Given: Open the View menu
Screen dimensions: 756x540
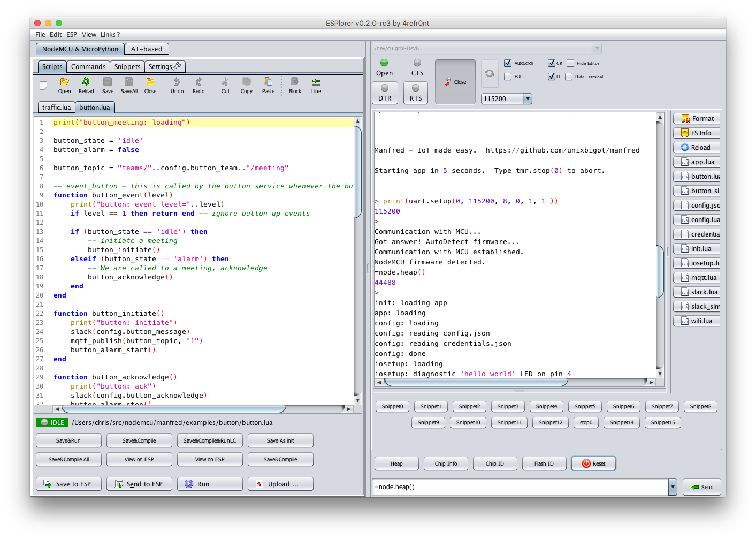Looking at the screenshot, I should (89, 34).
